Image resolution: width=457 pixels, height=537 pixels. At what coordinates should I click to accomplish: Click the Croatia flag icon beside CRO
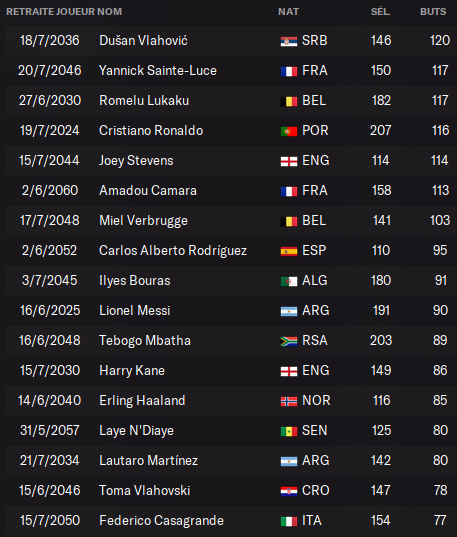[289, 491]
